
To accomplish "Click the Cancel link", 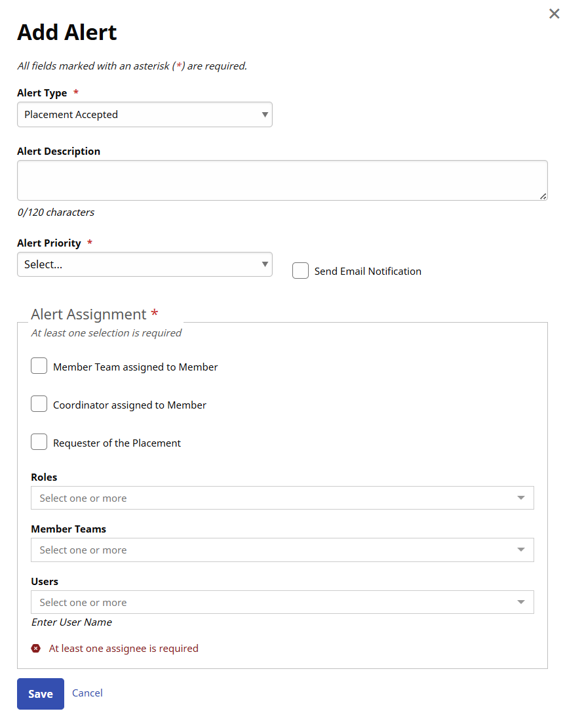I will click(87, 693).
